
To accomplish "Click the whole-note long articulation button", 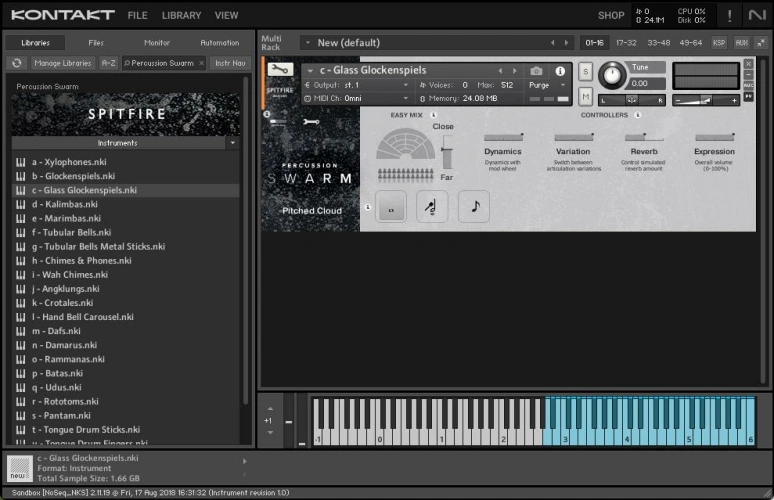I will click(x=391, y=206).
